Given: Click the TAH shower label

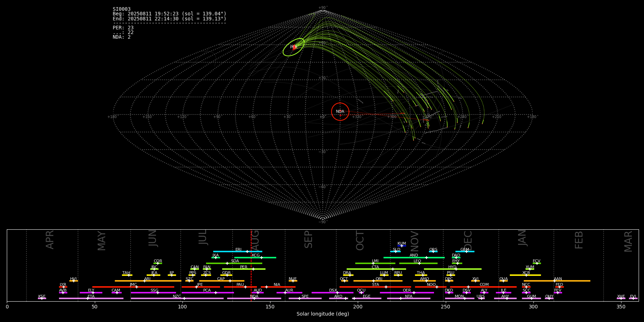Looking at the screenshot, I should [x=126, y=273].
